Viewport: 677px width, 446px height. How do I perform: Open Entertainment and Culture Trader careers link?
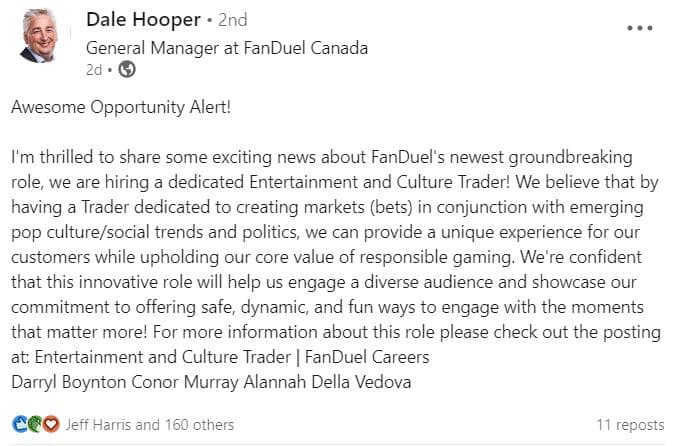pos(232,357)
